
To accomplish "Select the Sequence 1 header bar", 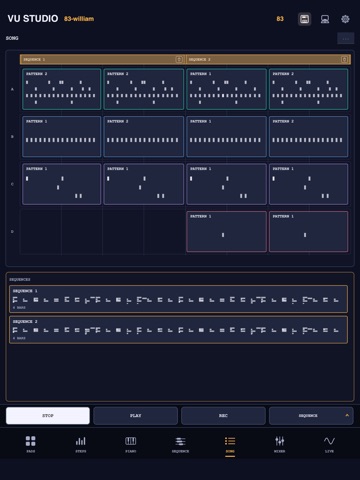I will pyautogui.click(x=102, y=59).
